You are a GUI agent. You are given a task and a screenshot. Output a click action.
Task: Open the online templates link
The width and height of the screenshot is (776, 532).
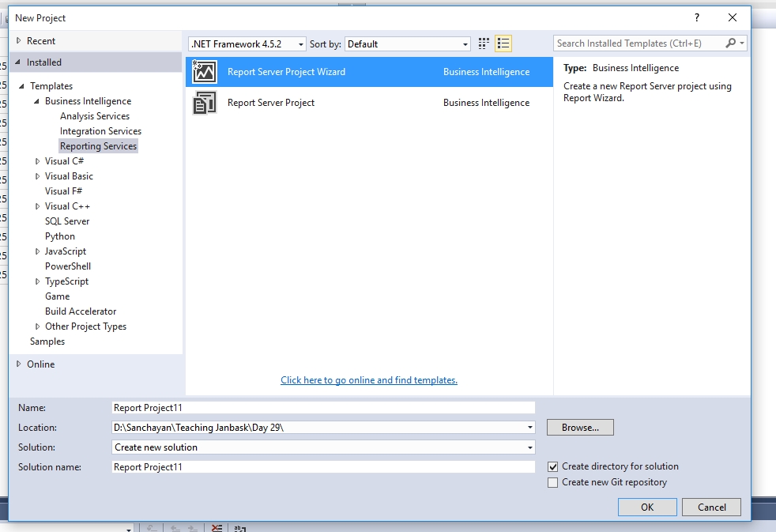pyautogui.click(x=369, y=380)
